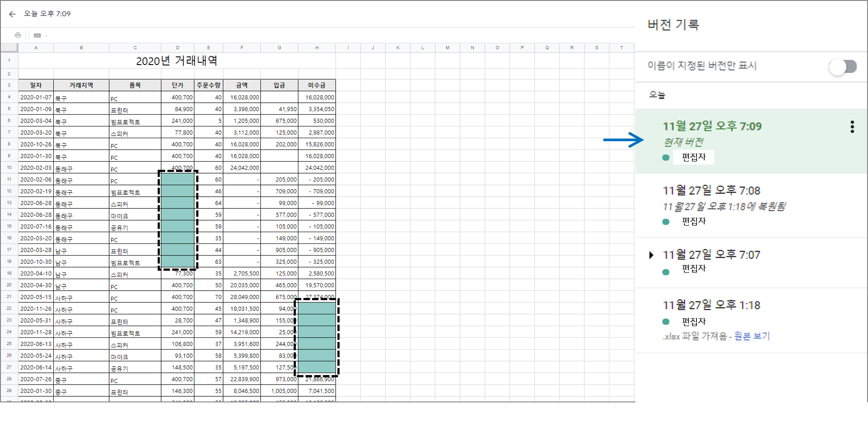
Task: Click amount cell 14,219,000
Action: [242, 332]
